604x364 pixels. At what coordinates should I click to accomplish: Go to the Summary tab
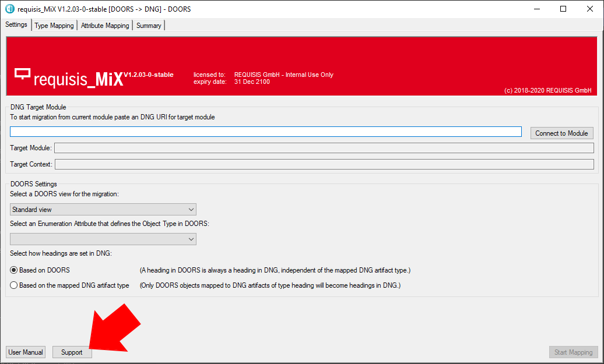coord(149,26)
